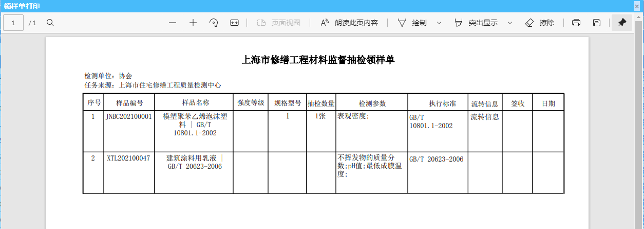Select the 突出显示 highlight tool
The width and height of the screenshot is (644, 229).
pos(476,23)
